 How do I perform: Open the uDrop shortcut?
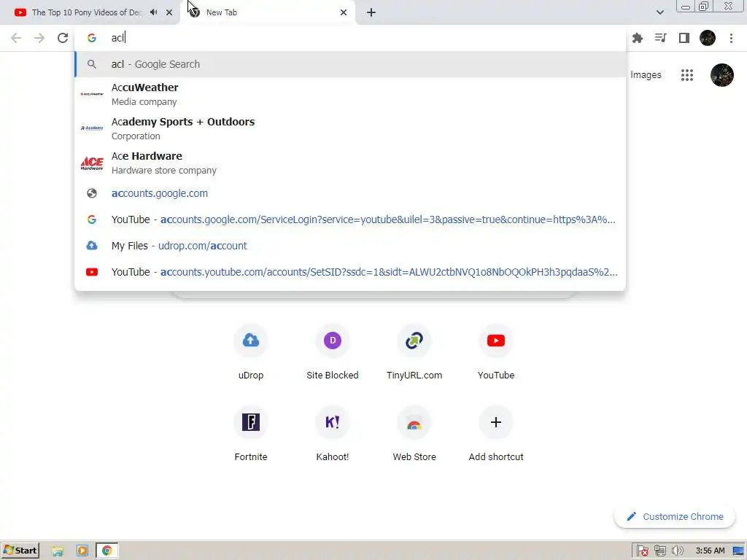pos(251,351)
